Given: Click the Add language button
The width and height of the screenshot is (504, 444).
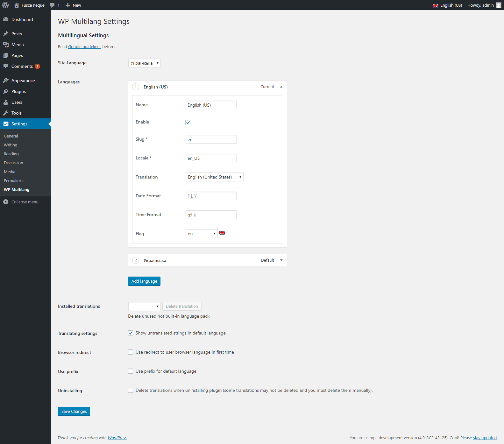Looking at the screenshot, I should tap(144, 281).
